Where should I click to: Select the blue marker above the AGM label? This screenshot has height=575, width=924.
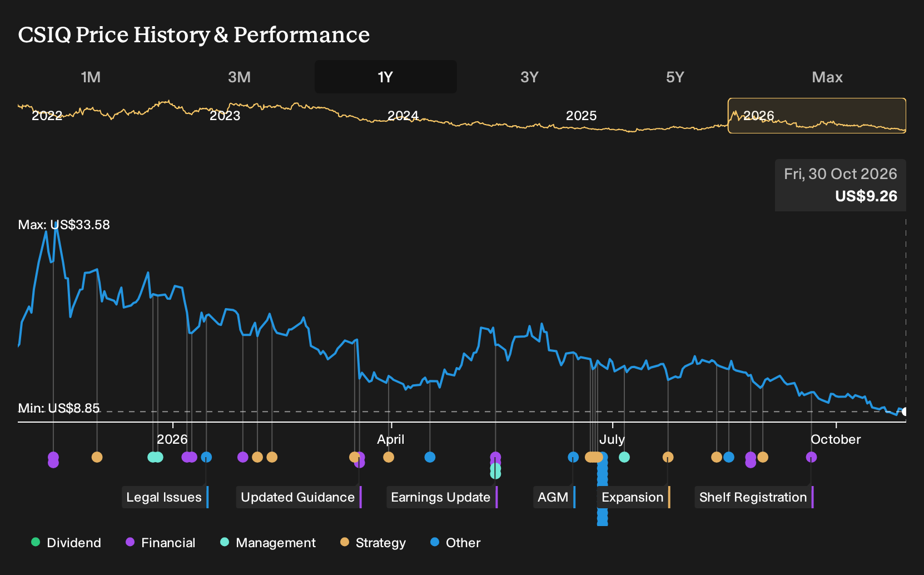573,457
